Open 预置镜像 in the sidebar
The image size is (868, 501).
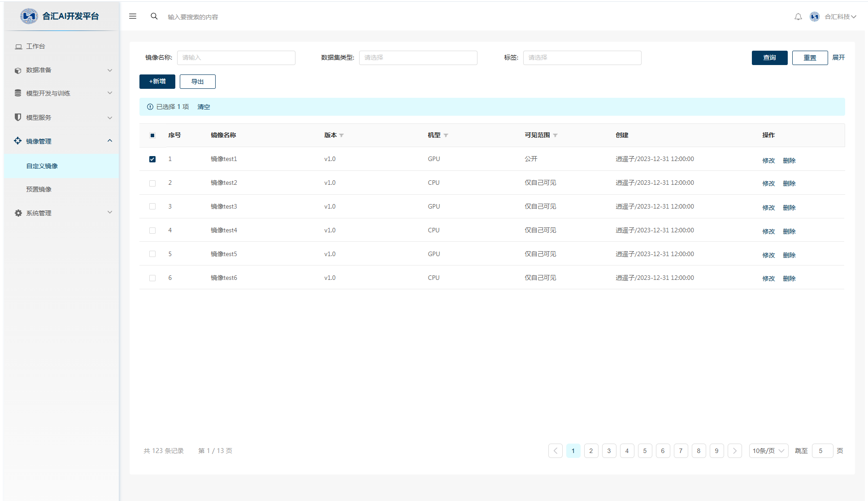(x=39, y=189)
